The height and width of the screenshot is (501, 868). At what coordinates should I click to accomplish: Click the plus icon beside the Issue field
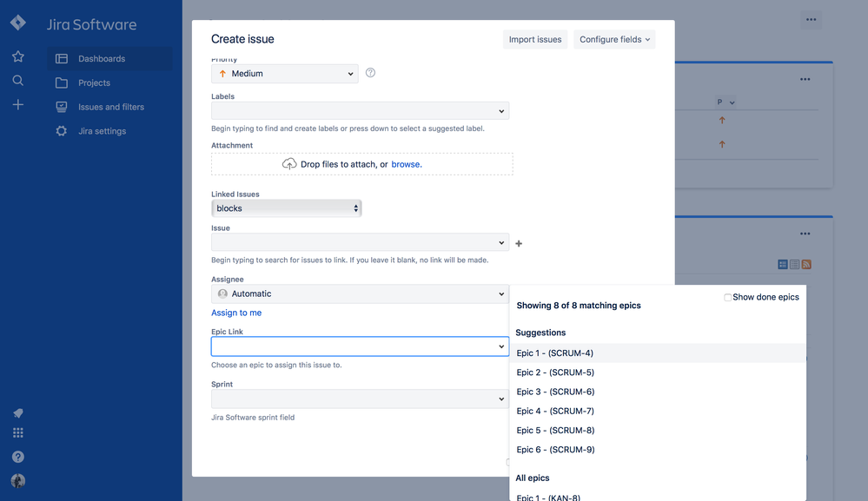point(519,243)
